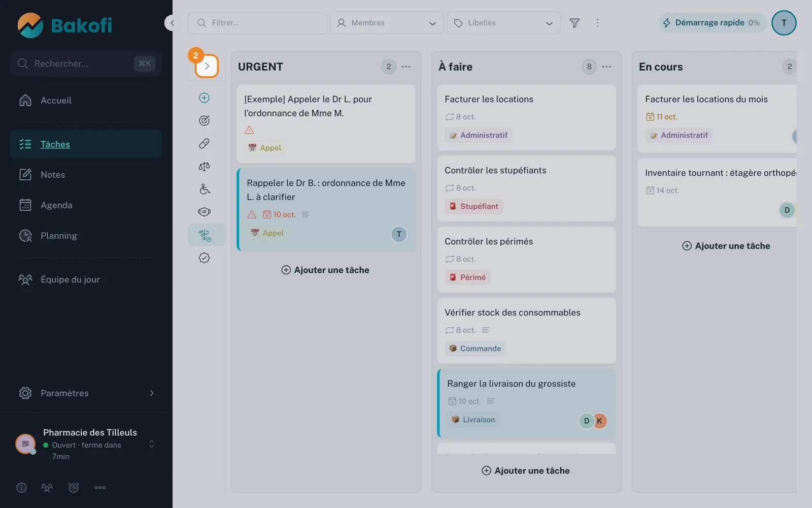Viewport: 812px width, 508px height.
Task: Open the three-dots icon in sidebar footer
Action: [100, 488]
